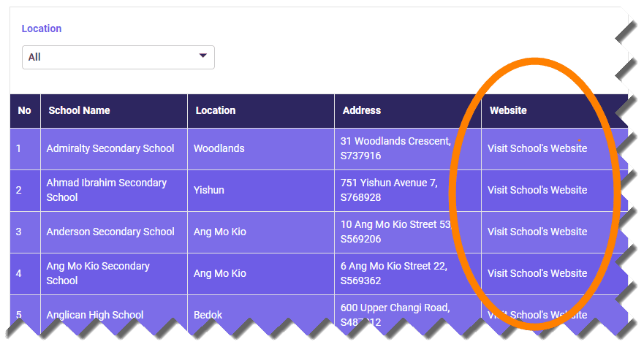The width and height of the screenshot is (644, 347).
Task: Select the Ang Mo Kio Secondary School name cell
Action: pos(114,274)
